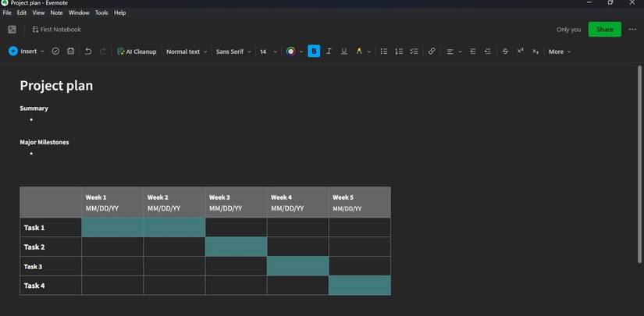Toggle Strikethrough formatting
Viewport: 644px width, 316px height.
(505, 51)
